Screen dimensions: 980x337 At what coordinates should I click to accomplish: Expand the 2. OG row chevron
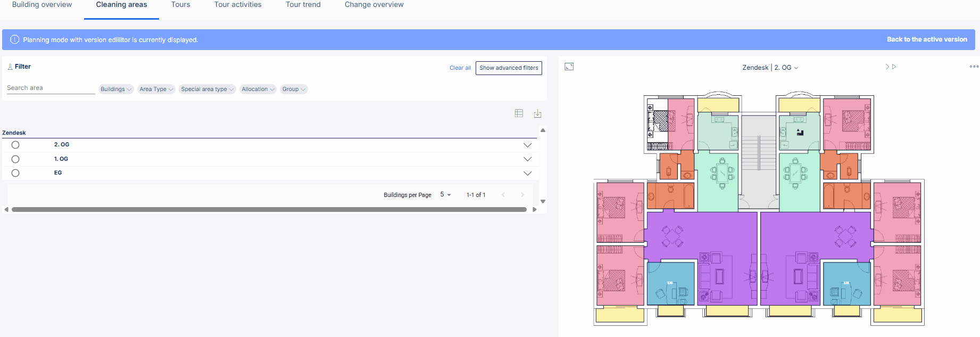pyautogui.click(x=527, y=145)
